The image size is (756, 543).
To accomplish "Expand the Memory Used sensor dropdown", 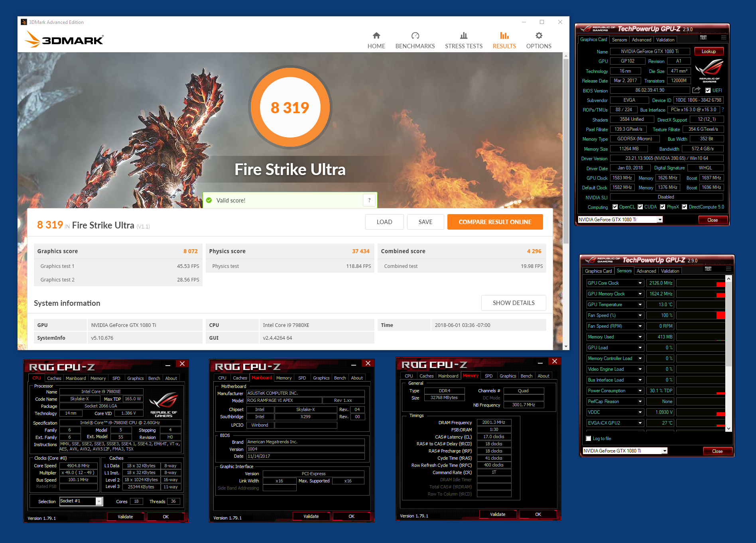I will 640,337.
